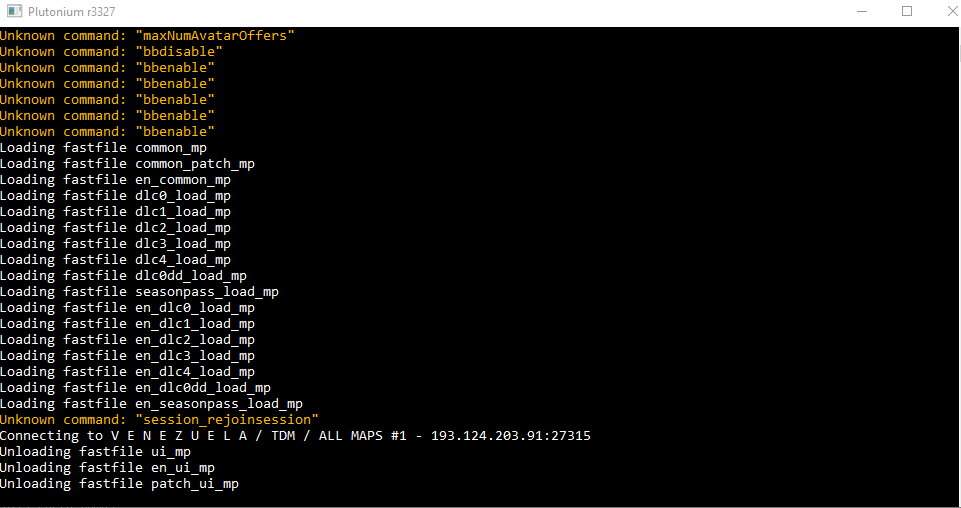Click the Loading fastfile en_dlc0dd_load_mp line
This screenshot has width=961, height=508.
coord(135,387)
